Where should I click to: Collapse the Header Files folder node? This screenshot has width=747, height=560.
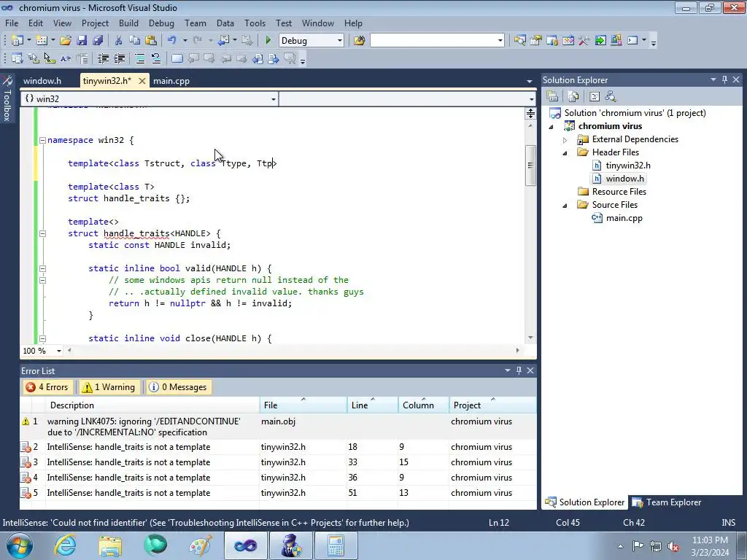click(565, 153)
